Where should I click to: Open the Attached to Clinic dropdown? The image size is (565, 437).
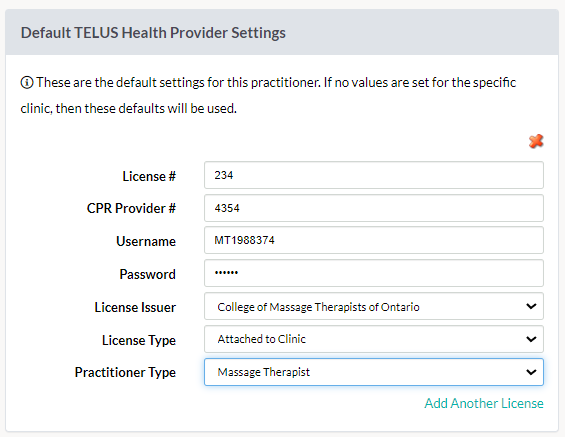(374, 339)
